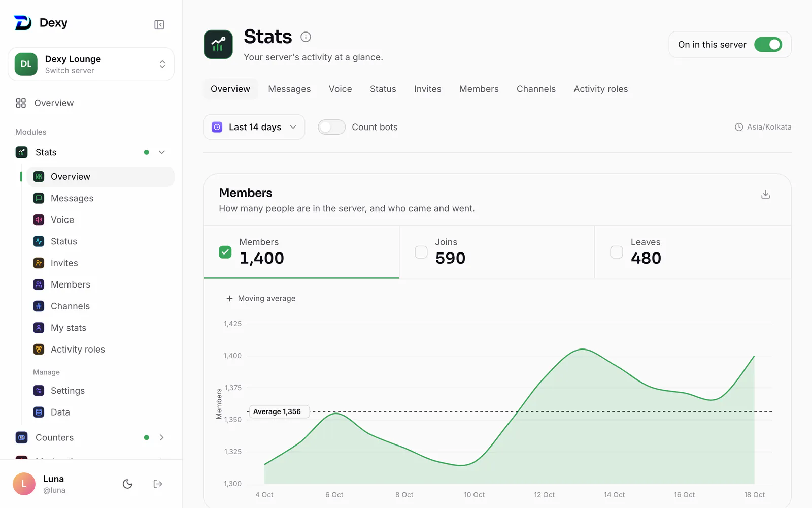812x508 pixels.
Task: Open the Last 14 days dropdown
Action: tap(254, 127)
